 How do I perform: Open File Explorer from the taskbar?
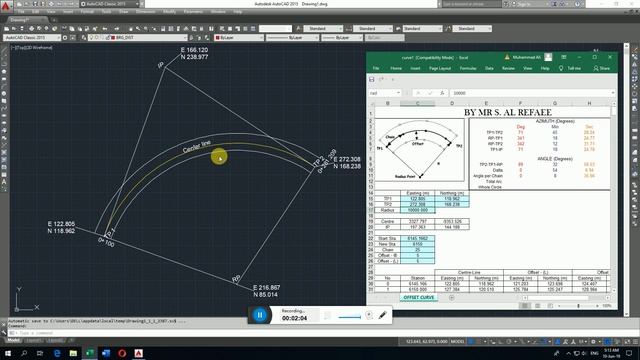[x=73, y=353]
